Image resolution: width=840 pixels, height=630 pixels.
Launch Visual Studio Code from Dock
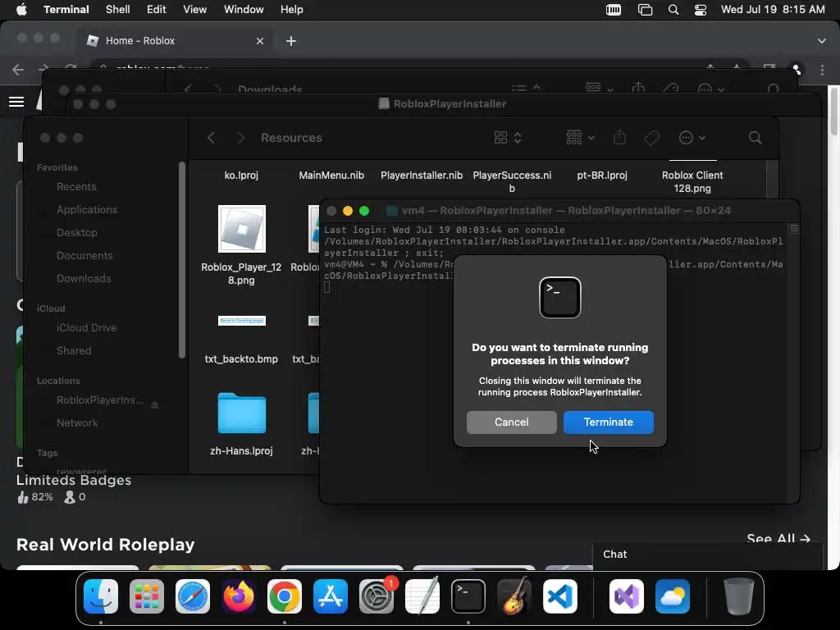click(560, 596)
